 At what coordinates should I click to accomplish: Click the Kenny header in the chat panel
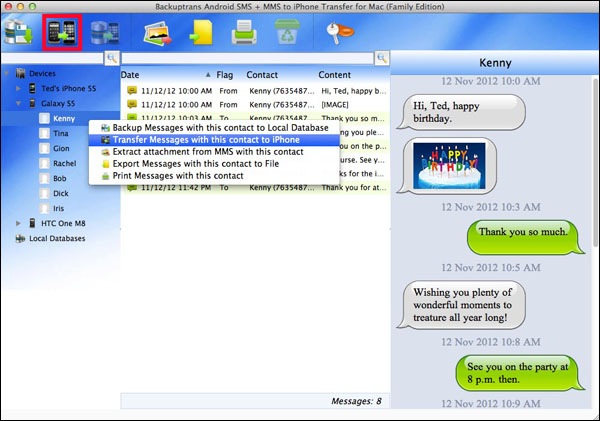click(495, 63)
